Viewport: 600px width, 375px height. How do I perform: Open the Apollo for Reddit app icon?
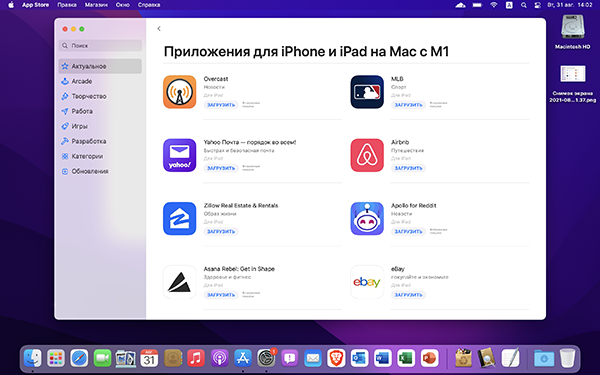[x=367, y=218]
